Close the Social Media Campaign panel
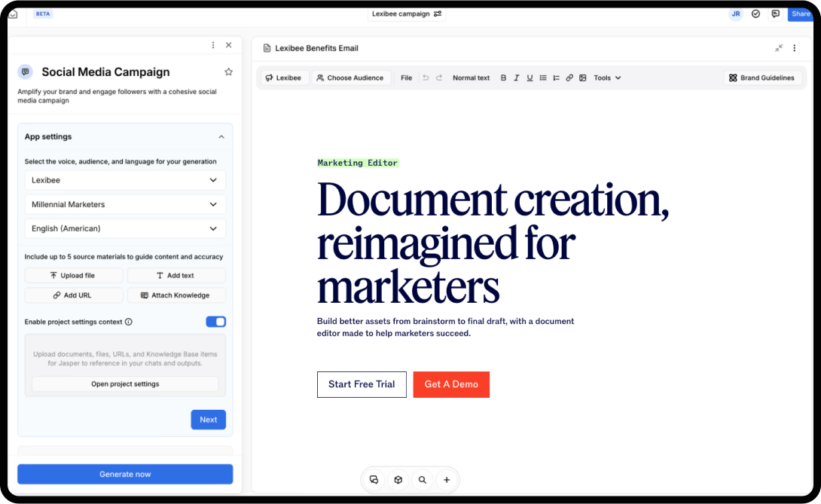The image size is (821, 504). pos(229,45)
